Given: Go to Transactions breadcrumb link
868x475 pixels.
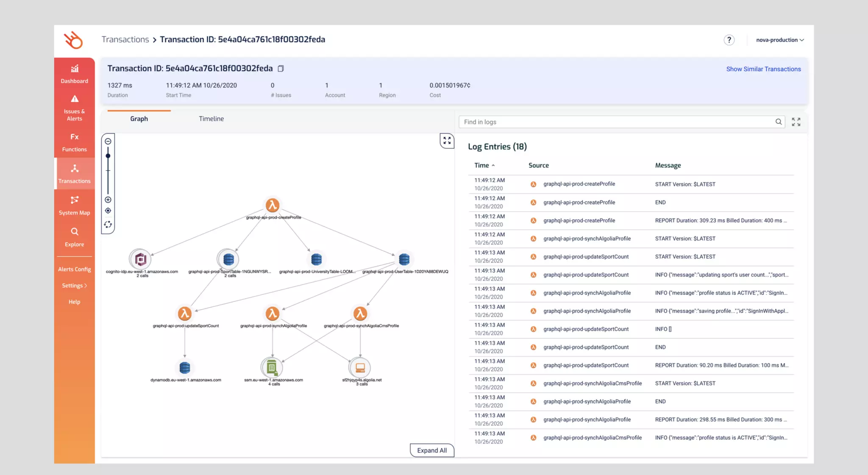Looking at the screenshot, I should pos(125,39).
